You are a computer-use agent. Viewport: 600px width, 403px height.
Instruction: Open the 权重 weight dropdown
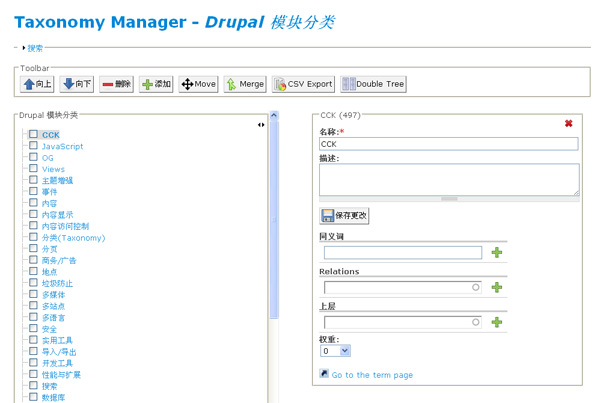click(x=336, y=351)
